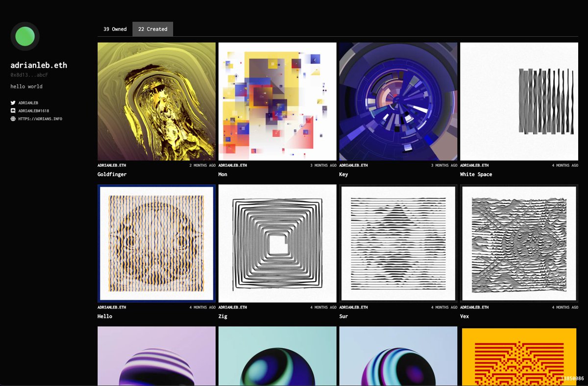
Task: Click ADRIANLEB.ETH creator label above White Space title
Action: tap(474, 165)
